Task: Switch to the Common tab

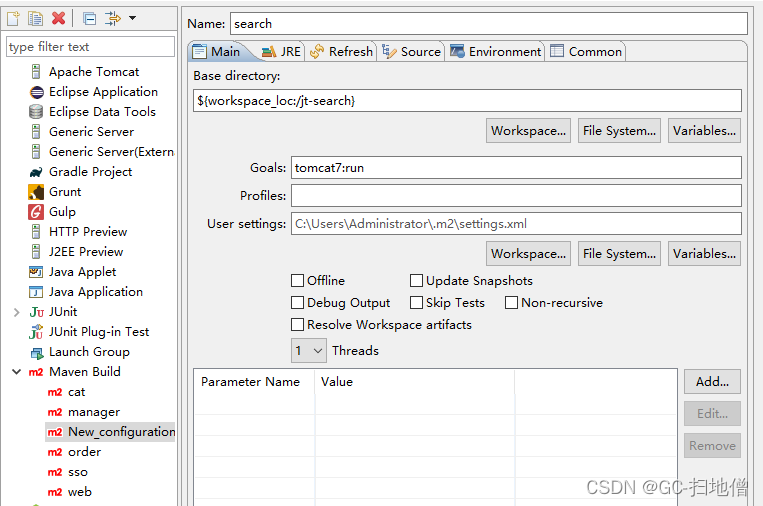Action: pos(586,52)
